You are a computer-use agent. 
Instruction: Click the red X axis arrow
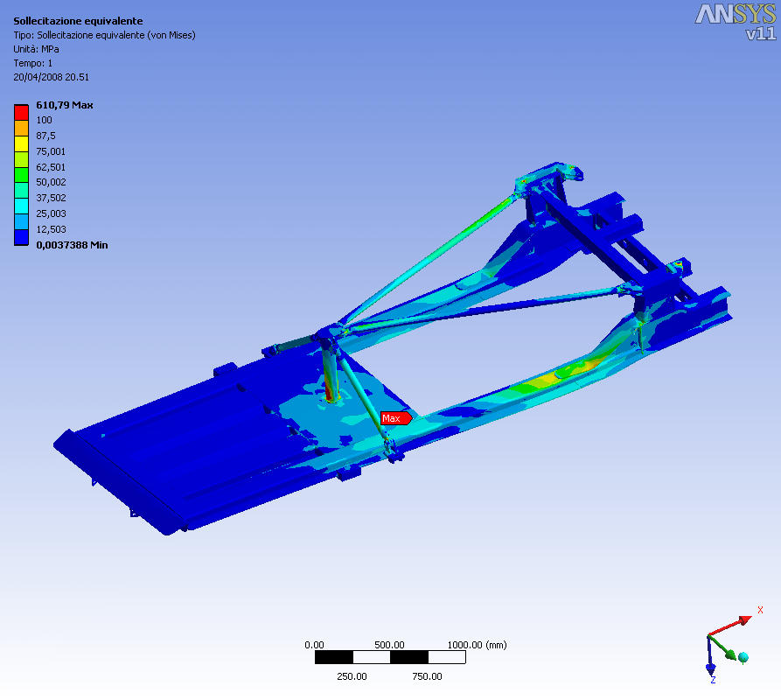tap(730, 626)
